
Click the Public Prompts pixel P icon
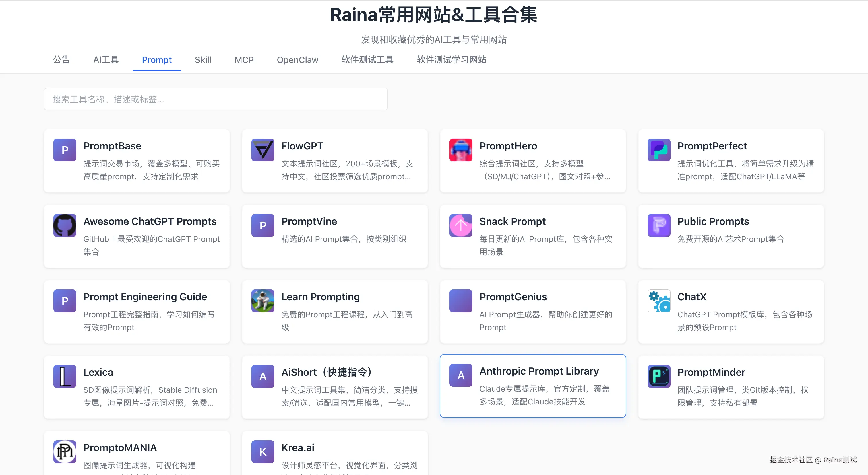(x=659, y=225)
